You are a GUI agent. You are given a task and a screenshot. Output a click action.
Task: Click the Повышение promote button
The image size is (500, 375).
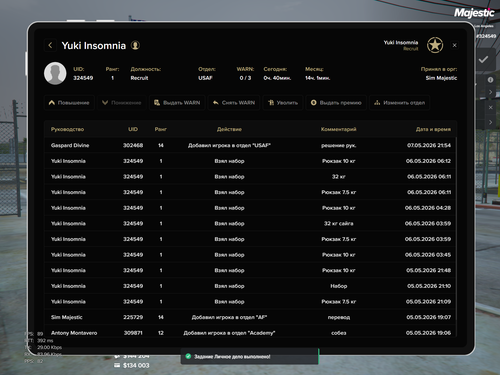tap(69, 103)
